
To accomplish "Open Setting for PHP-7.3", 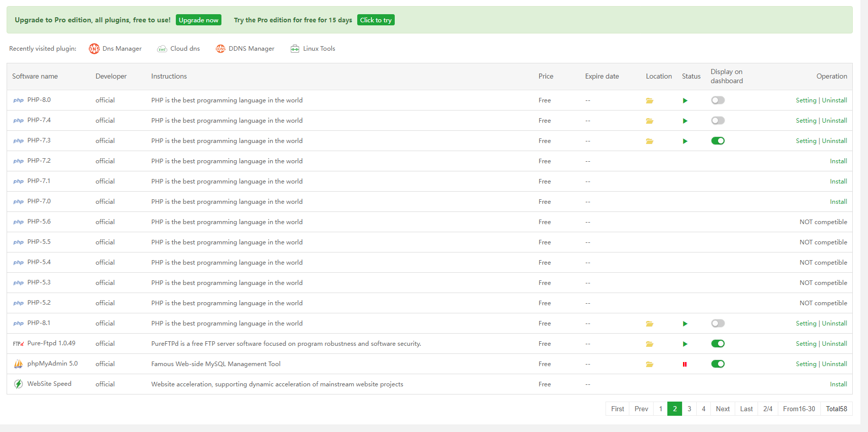I will click(806, 141).
